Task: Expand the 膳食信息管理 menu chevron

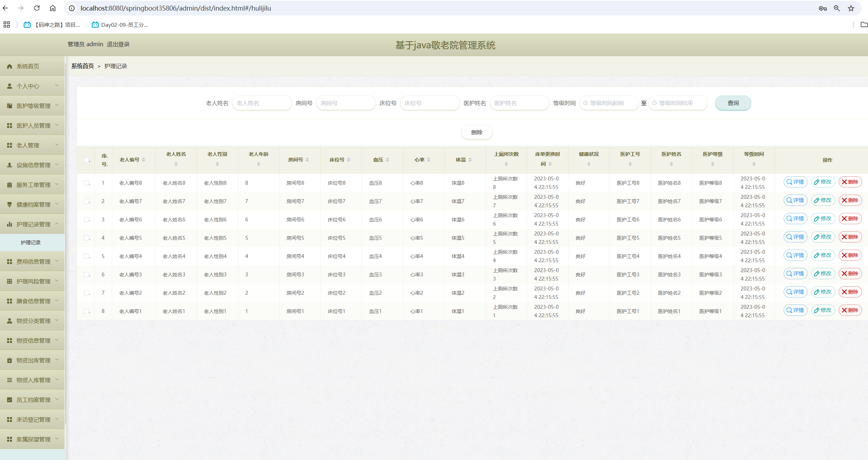Action: pyautogui.click(x=57, y=301)
